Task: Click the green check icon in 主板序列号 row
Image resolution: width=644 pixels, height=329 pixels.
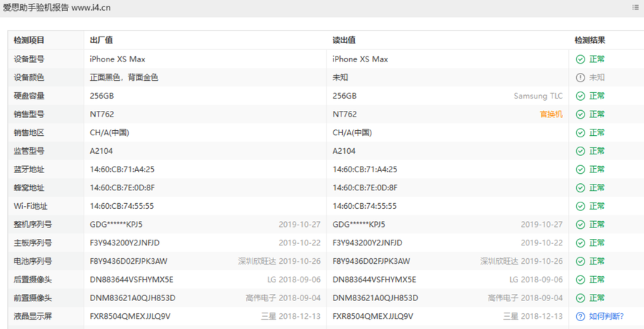Action: (x=580, y=242)
